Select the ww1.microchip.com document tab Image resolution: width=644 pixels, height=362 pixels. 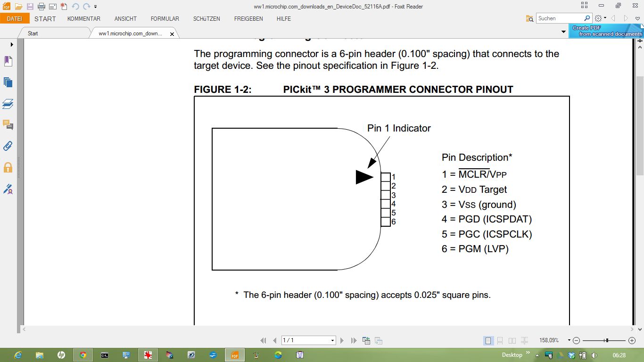tap(131, 33)
